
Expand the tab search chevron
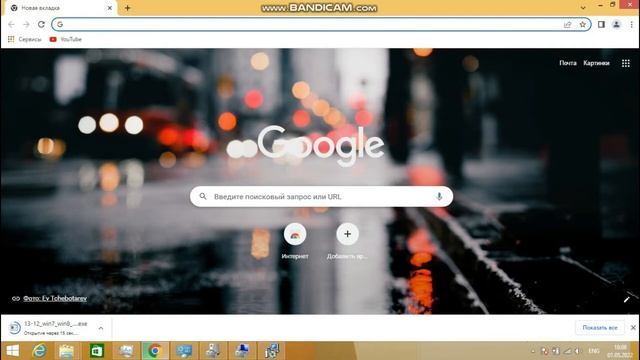click(583, 7)
